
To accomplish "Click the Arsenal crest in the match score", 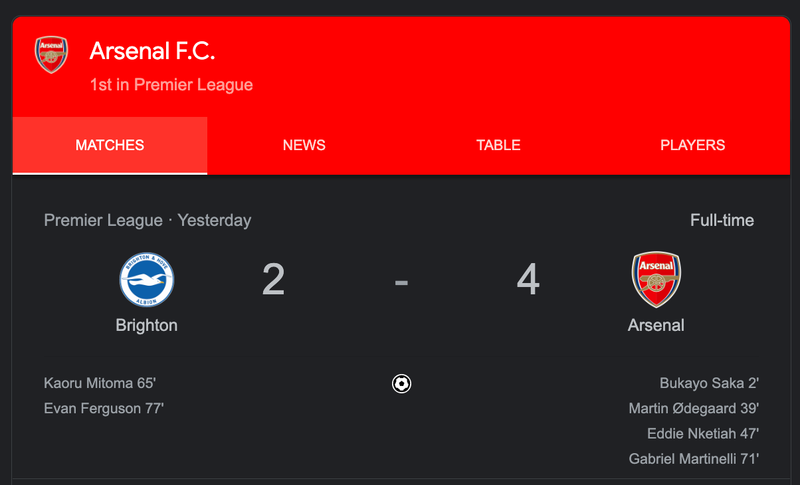I will (x=656, y=280).
